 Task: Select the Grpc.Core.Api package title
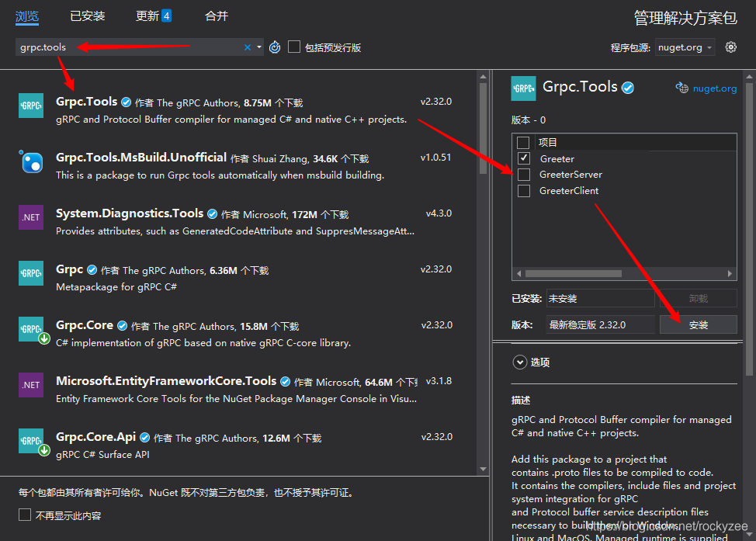pos(96,437)
